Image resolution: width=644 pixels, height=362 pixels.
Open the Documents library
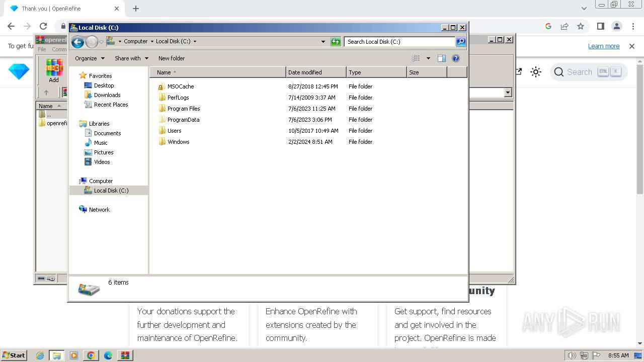tap(107, 133)
